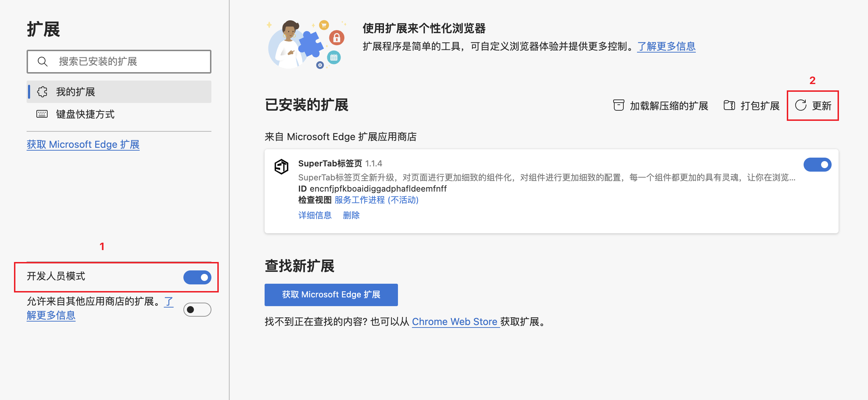Enable 允许来自其他应用商店的扩展

coord(197,309)
